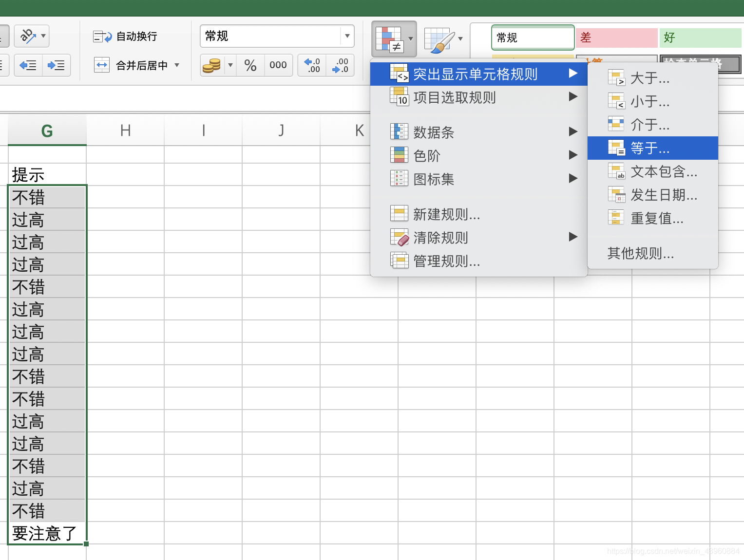Click 合并后居中 merge button

(x=131, y=65)
